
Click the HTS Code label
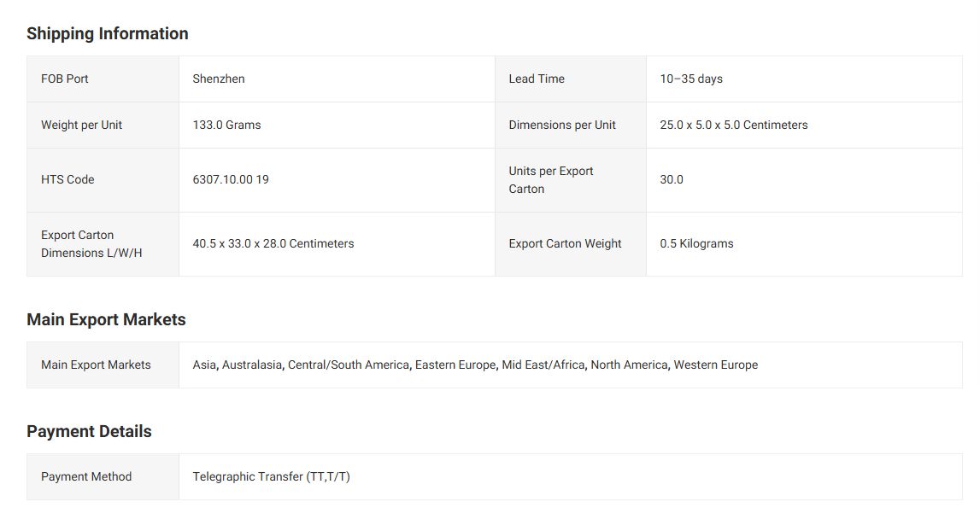coord(67,179)
